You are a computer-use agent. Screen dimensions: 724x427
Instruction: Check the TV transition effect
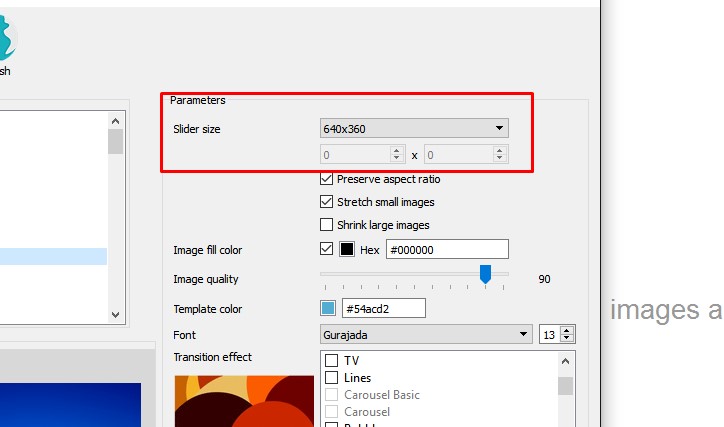coord(332,360)
